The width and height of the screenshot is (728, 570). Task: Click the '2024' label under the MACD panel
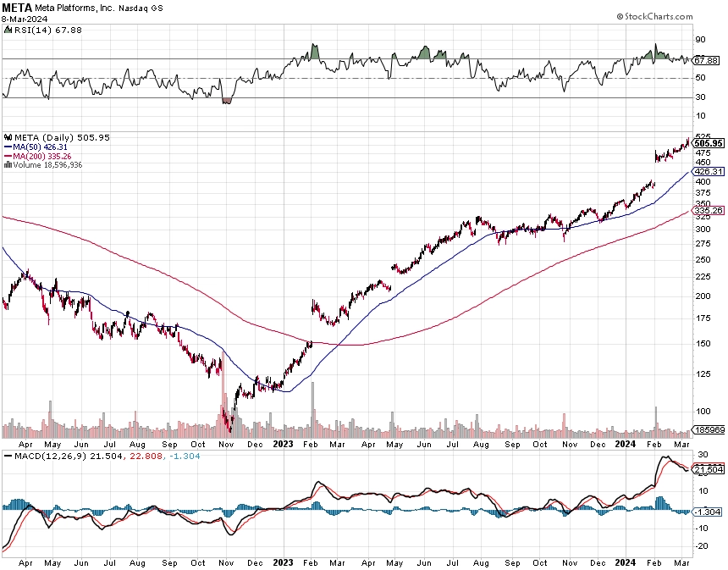pos(625,562)
